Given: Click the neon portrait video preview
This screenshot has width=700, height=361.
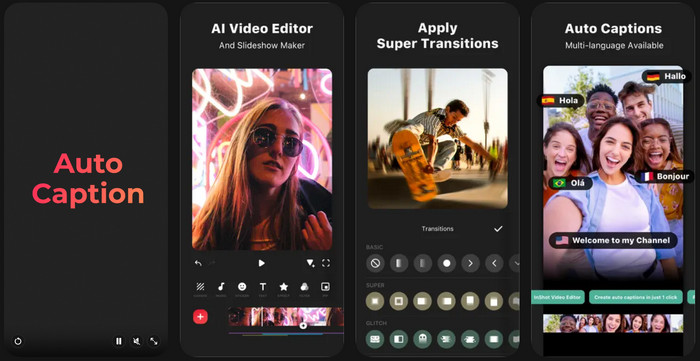Looking at the screenshot, I should [262, 159].
